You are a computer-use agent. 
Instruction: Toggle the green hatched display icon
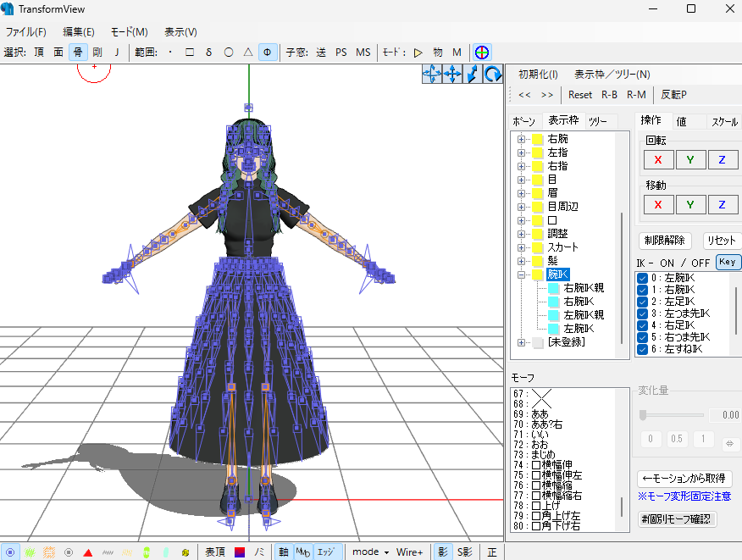click(30, 552)
